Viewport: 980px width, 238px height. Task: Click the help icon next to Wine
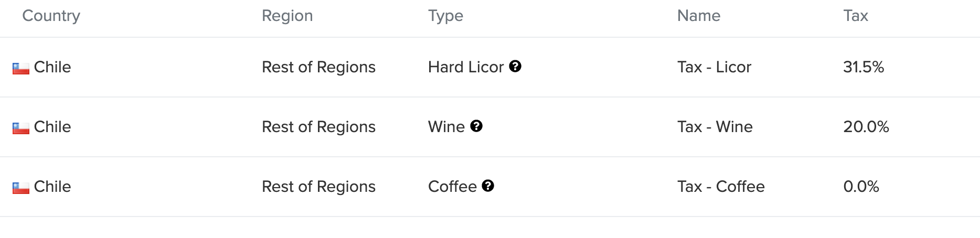[476, 126]
